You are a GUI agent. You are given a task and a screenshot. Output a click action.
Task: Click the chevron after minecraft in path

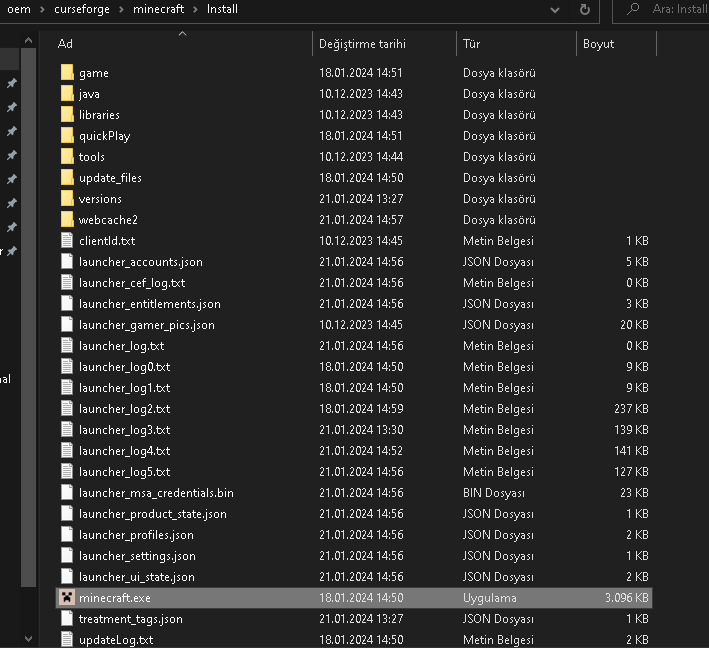pos(198,10)
